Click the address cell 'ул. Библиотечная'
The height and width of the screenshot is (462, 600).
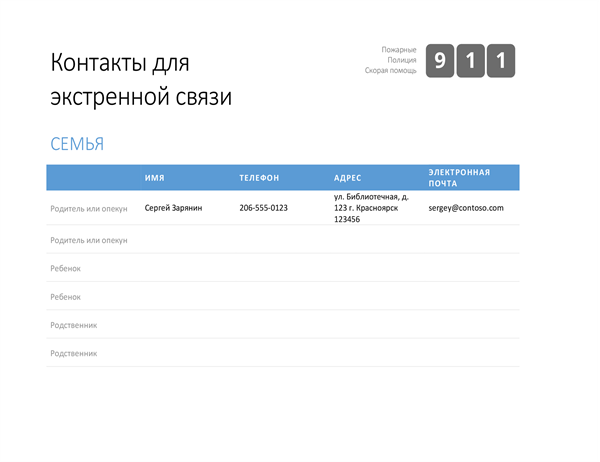point(371,208)
